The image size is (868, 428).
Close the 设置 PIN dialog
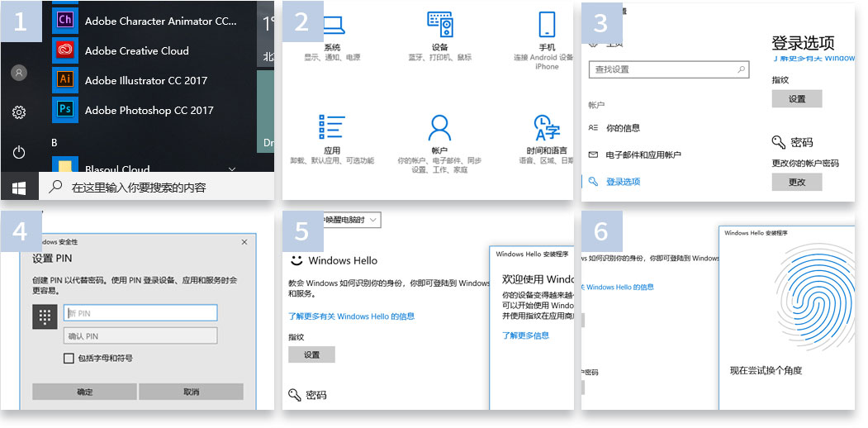point(244,242)
